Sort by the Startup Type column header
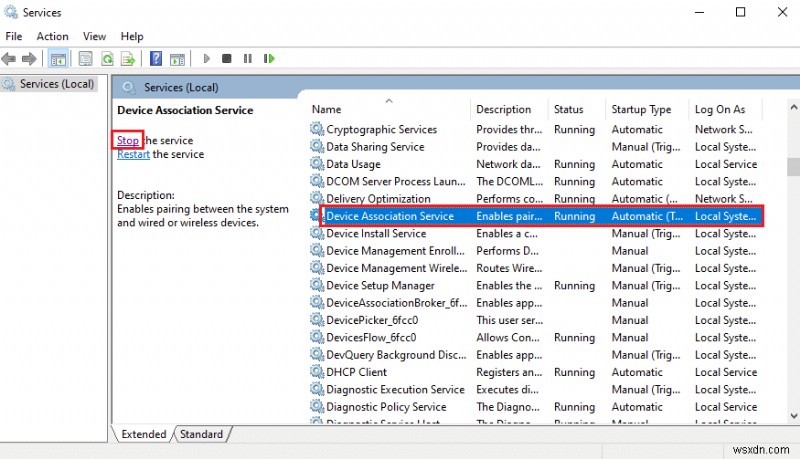800x459 pixels. 640,109
